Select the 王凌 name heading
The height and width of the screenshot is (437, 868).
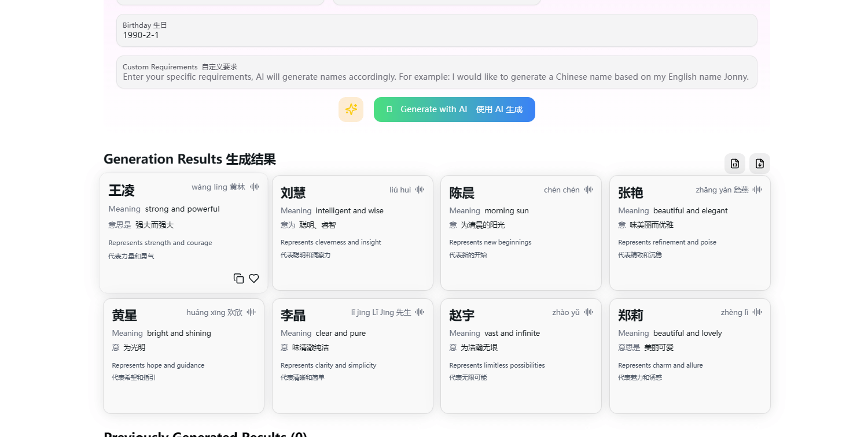(122, 190)
